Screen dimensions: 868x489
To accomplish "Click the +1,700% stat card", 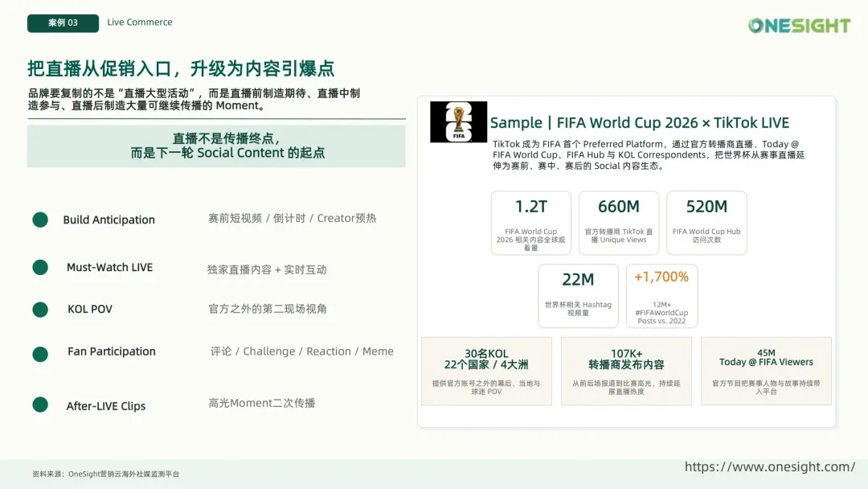I will (x=662, y=296).
